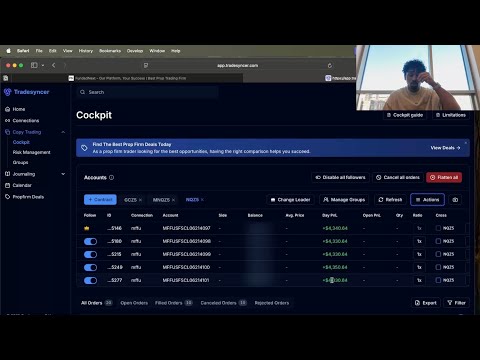The image size is (480, 360).
Task: Check the Cross box for account ...5277
Action: (x=438, y=280)
